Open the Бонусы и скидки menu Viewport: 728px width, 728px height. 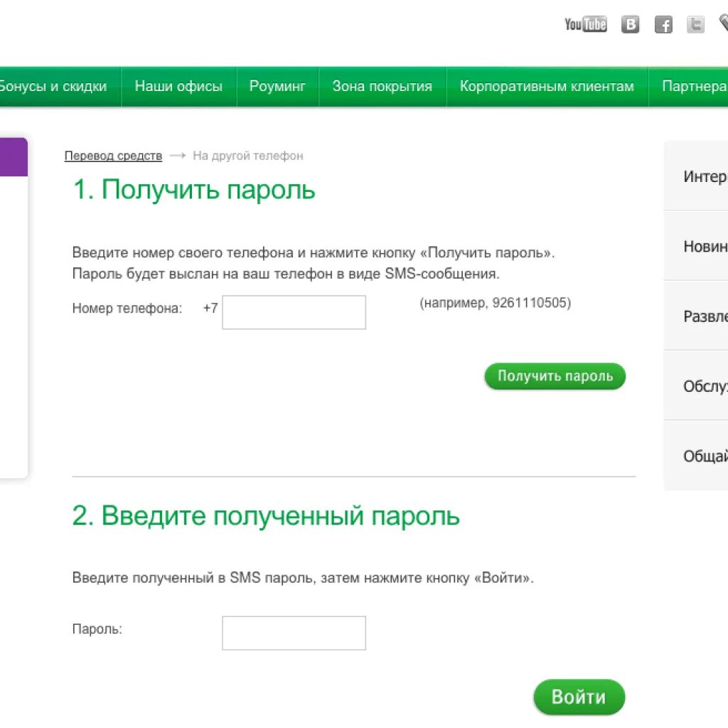54,86
